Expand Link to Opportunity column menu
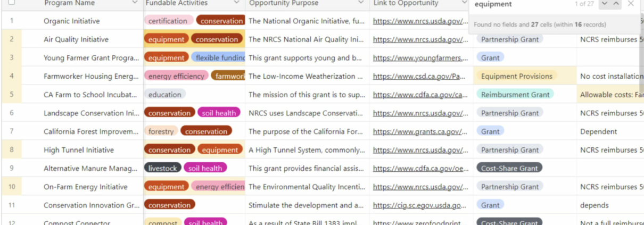Image resolution: width=644 pixels, height=225 pixels. click(465, 3)
